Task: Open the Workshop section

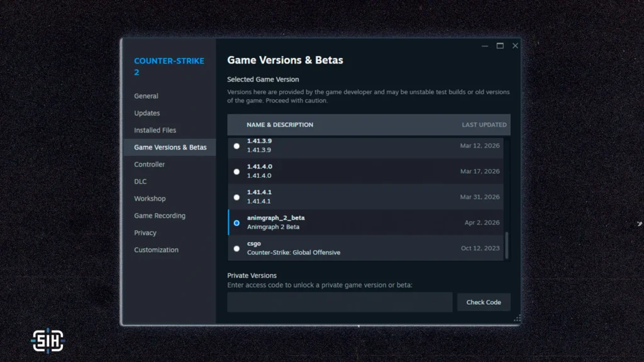Action: pos(150,198)
